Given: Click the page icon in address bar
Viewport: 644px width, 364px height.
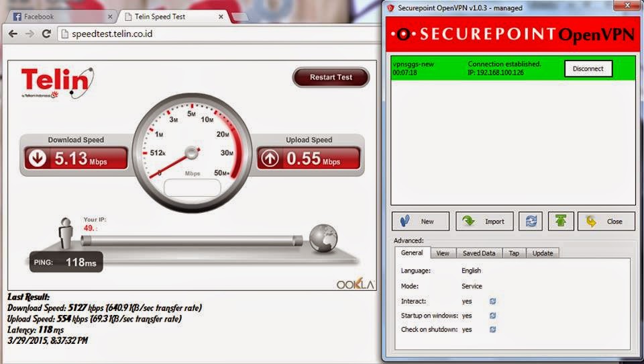Looking at the screenshot, I should coord(64,34).
